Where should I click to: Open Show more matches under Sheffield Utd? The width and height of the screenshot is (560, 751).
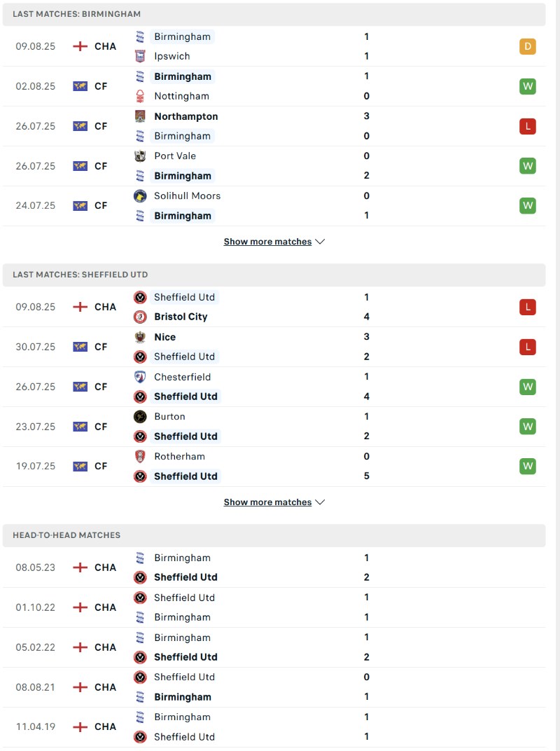point(267,502)
